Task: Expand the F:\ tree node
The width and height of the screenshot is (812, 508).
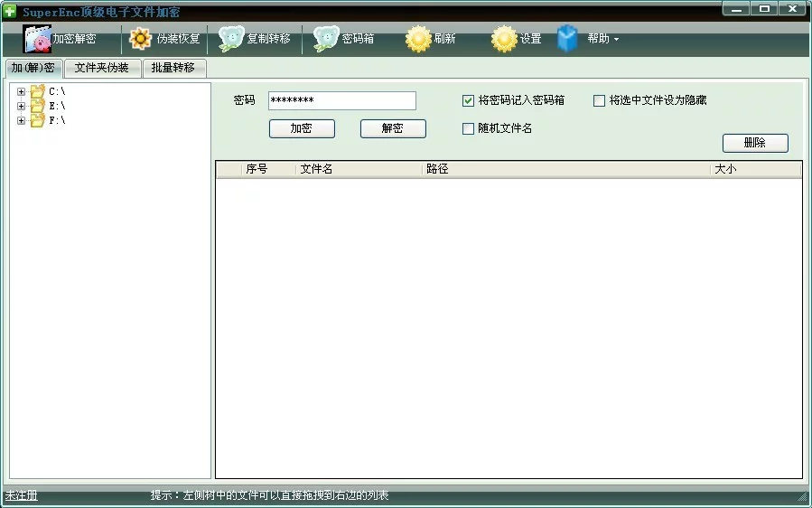Action: (22, 121)
